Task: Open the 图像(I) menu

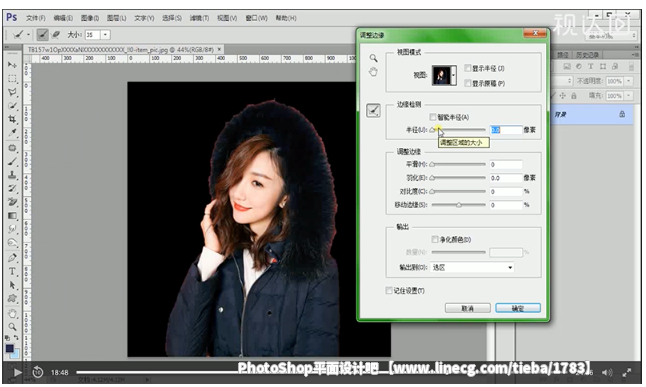Action: pos(90,18)
